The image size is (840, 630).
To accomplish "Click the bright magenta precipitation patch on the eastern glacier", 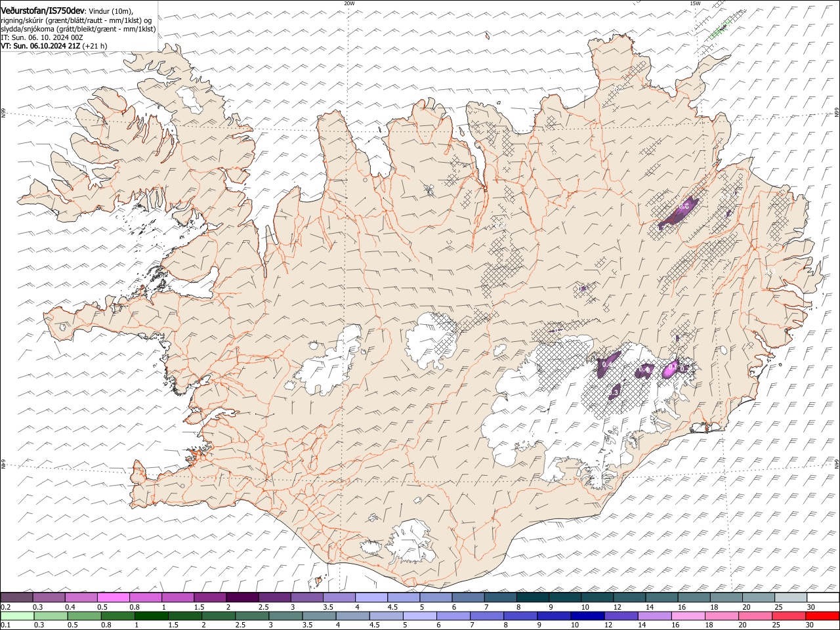I will [671, 369].
